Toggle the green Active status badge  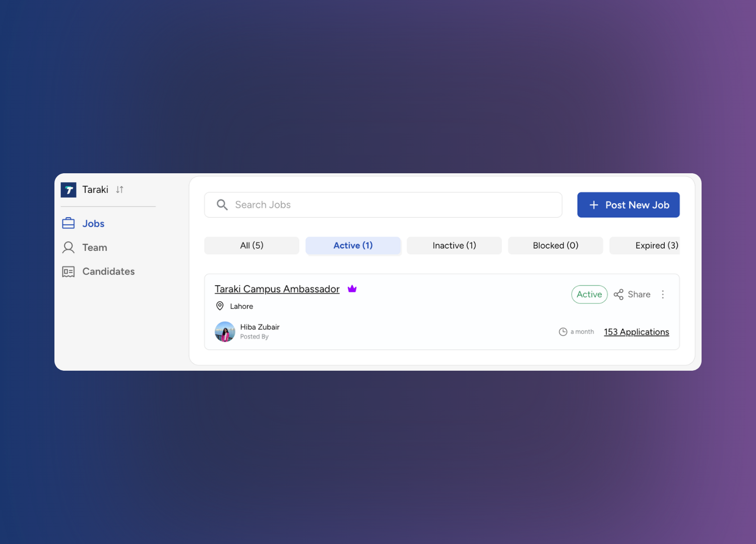[589, 295]
